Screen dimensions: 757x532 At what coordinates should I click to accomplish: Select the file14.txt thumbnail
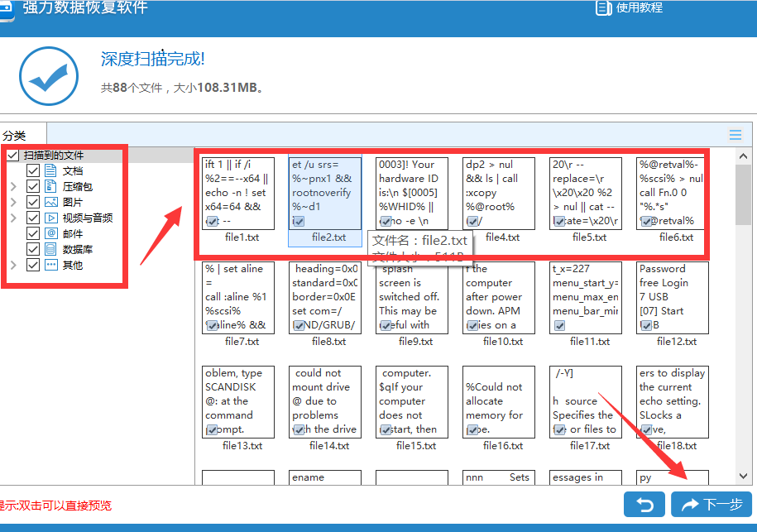(x=325, y=402)
